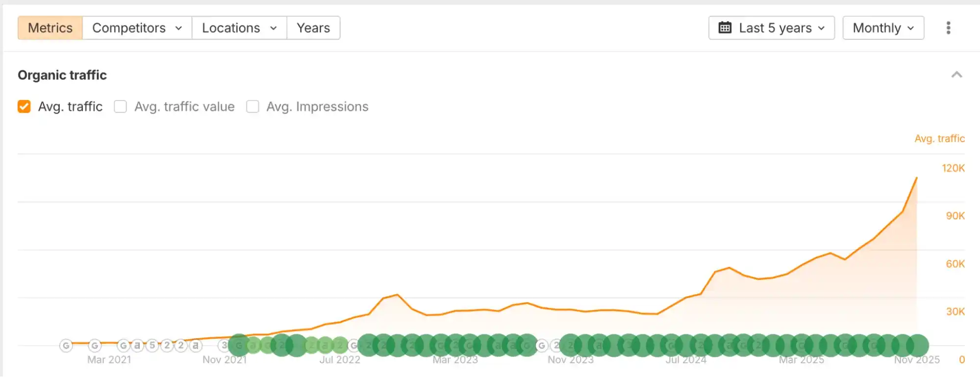Click the white G marker before Nov 2023
Screen dimensions: 980x377
[x=542, y=346]
